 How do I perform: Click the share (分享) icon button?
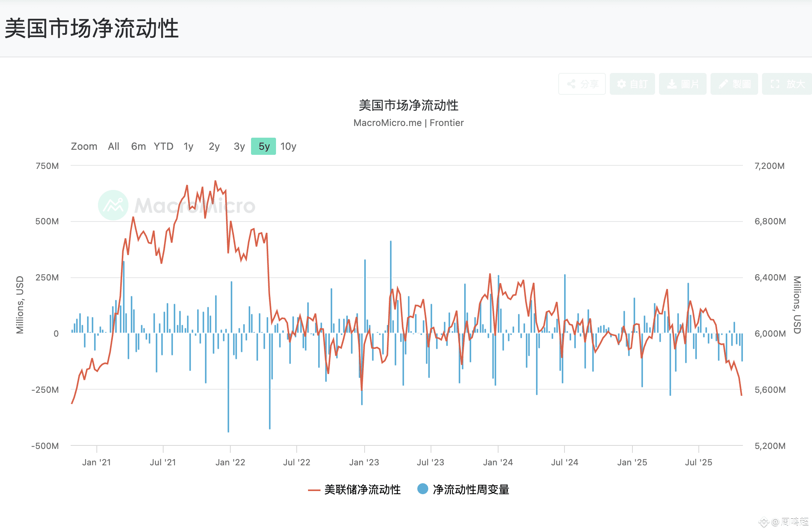(x=582, y=84)
